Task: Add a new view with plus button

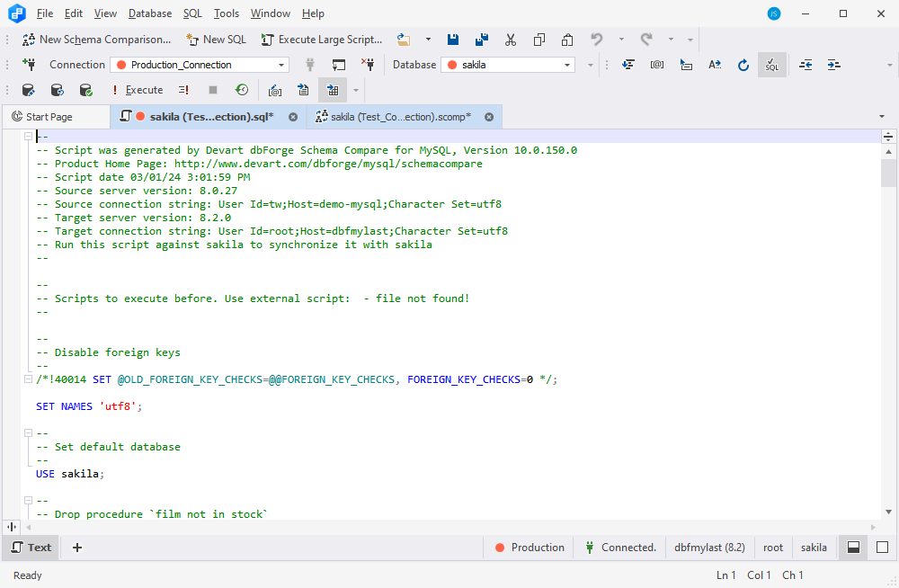Action: (77, 548)
